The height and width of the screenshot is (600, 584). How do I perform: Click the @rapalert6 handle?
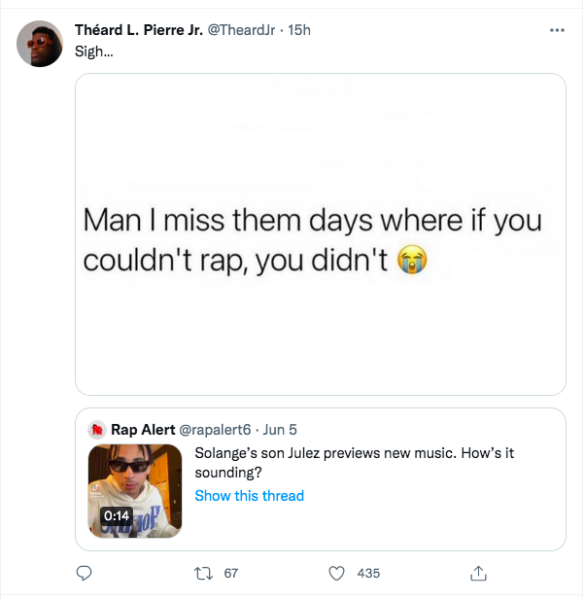click(x=215, y=430)
